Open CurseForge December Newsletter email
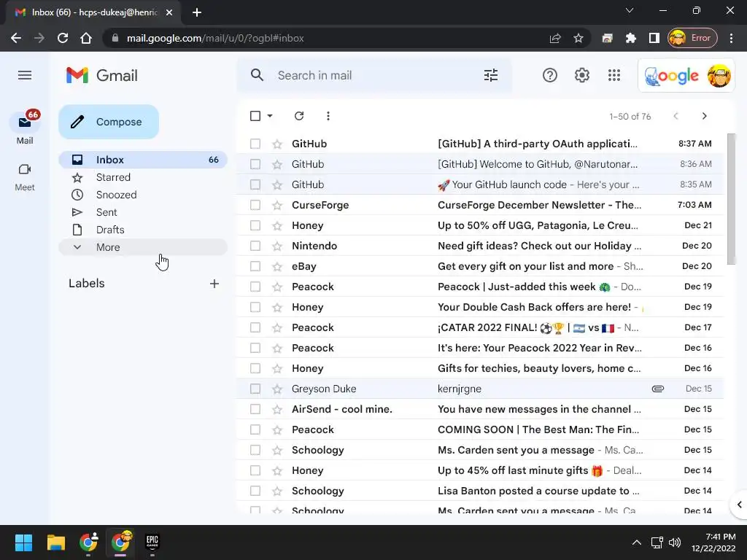Viewport: 747px width, 560px height. 480,205
